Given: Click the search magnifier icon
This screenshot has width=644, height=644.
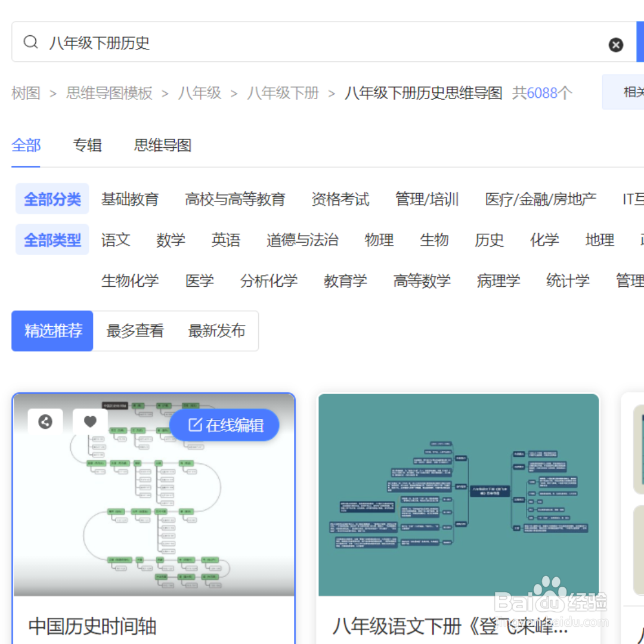Looking at the screenshot, I should point(31,42).
